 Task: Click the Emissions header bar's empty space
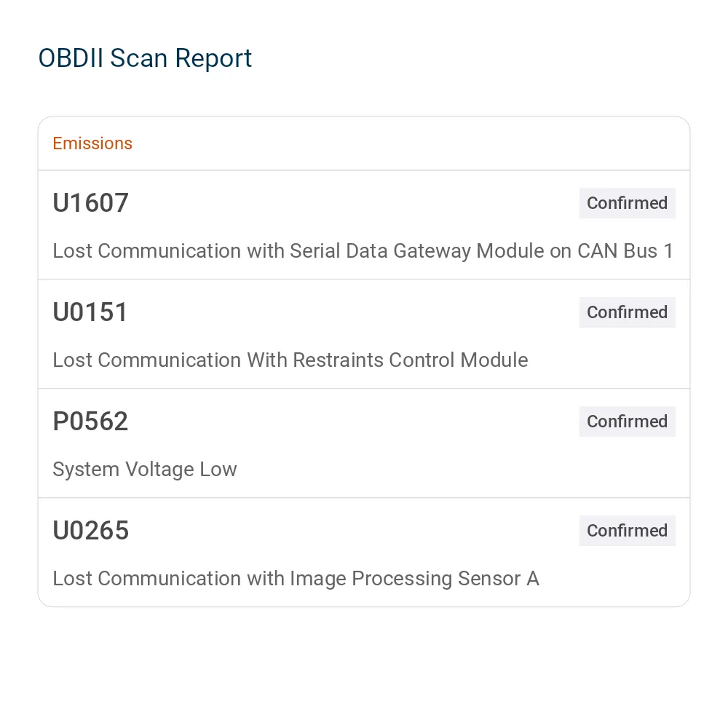click(x=408, y=143)
